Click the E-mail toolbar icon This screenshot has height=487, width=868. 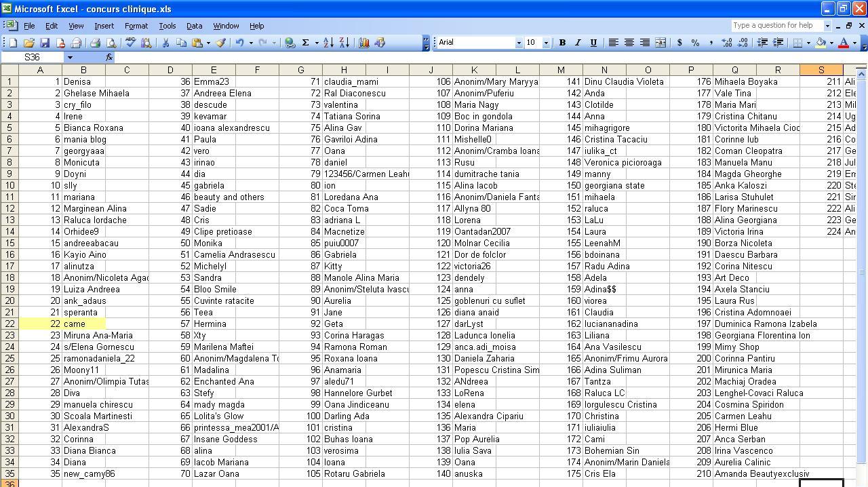pyautogui.click(x=76, y=43)
